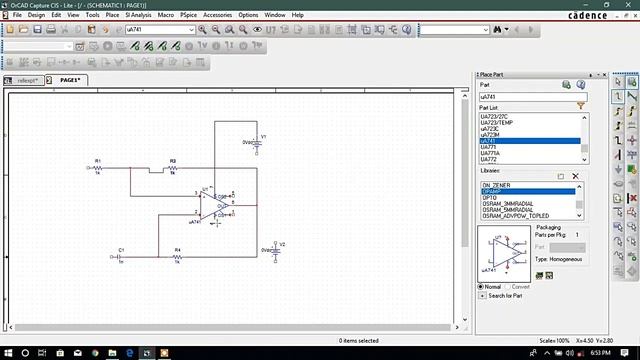Click the Libraries list down arrow
This screenshot has width=640, height=360.
[x=579, y=216]
